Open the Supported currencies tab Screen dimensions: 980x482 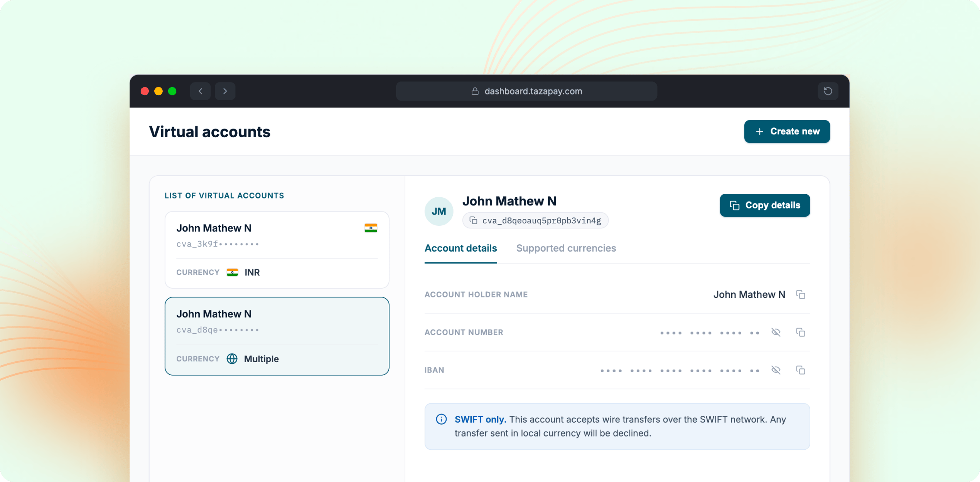[566, 249]
